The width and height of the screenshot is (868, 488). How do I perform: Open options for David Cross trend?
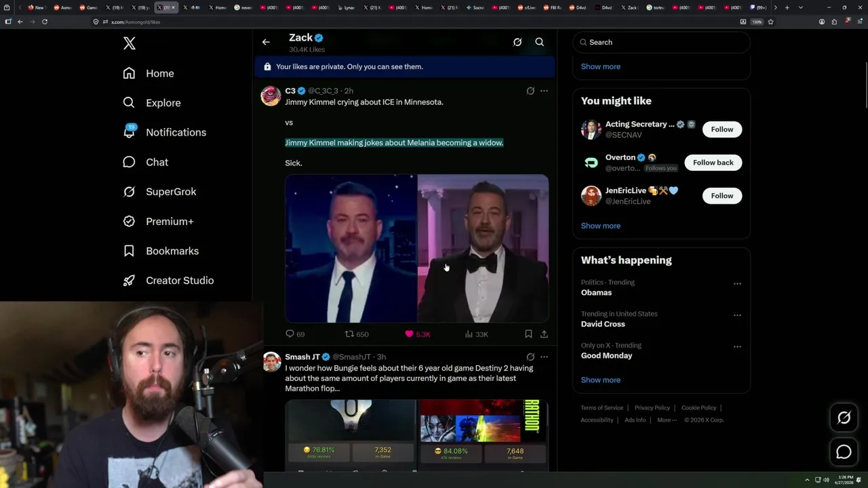click(737, 315)
